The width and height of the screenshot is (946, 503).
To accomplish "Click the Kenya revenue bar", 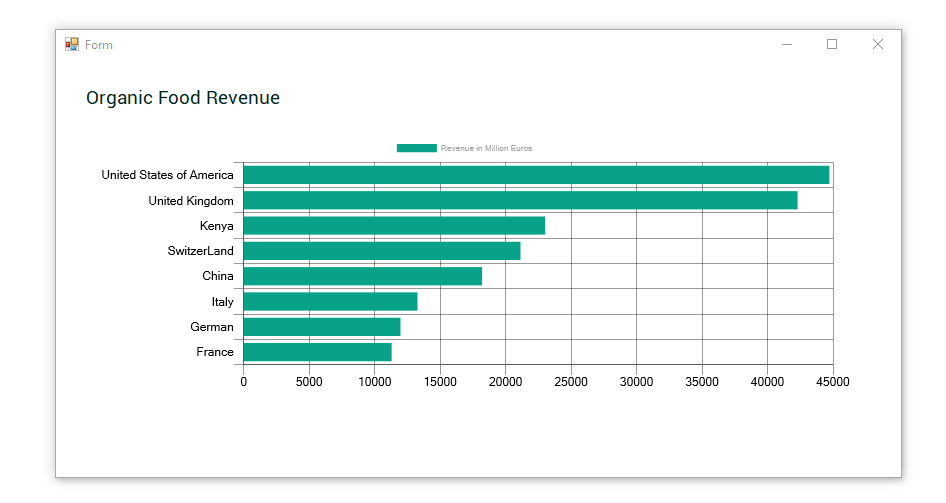I will 395,226.
